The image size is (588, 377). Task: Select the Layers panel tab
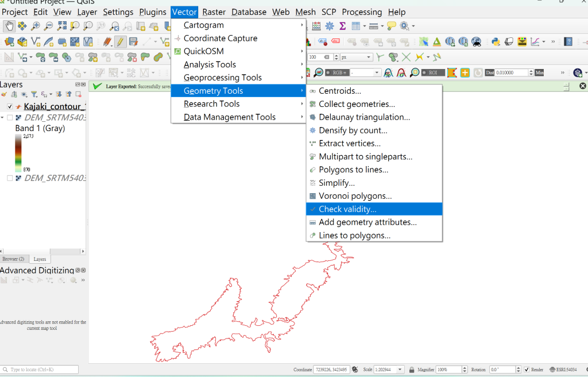click(40, 259)
